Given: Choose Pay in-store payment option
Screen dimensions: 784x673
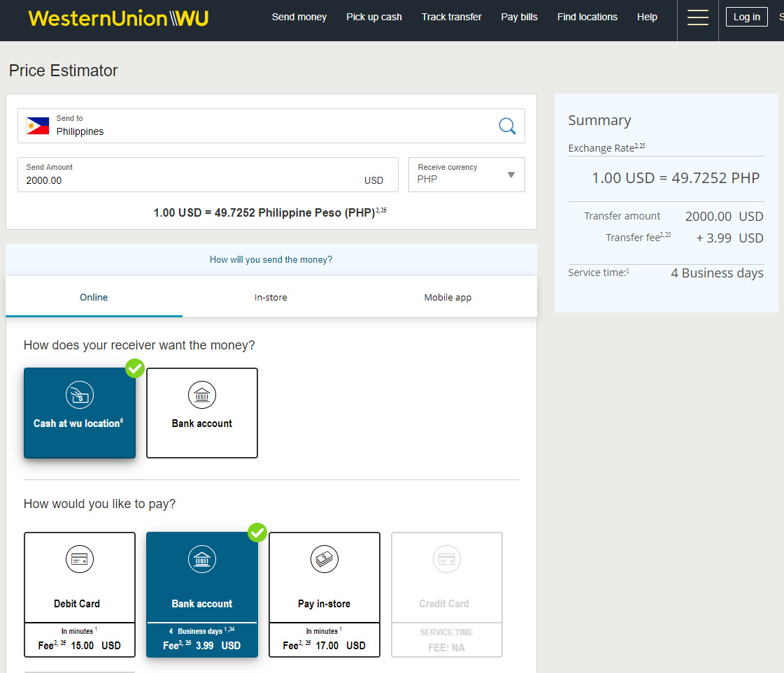Looking at the screenshot, I should click(325, 595).
